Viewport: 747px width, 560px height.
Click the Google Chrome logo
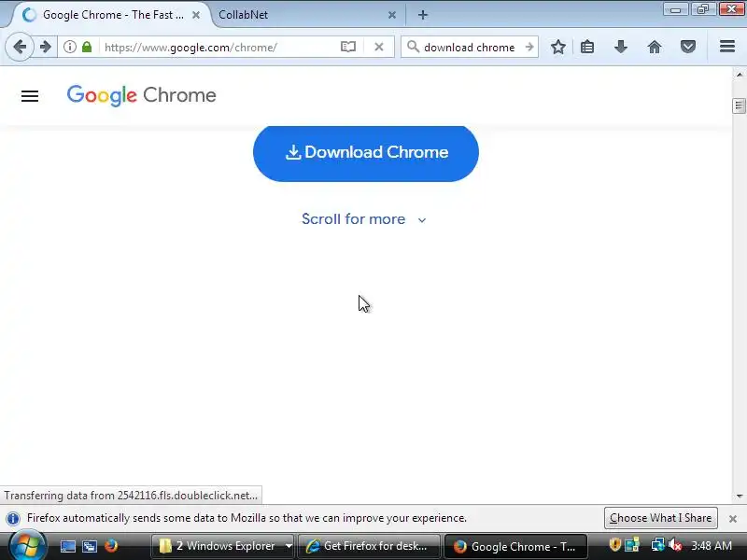point(142,95)
